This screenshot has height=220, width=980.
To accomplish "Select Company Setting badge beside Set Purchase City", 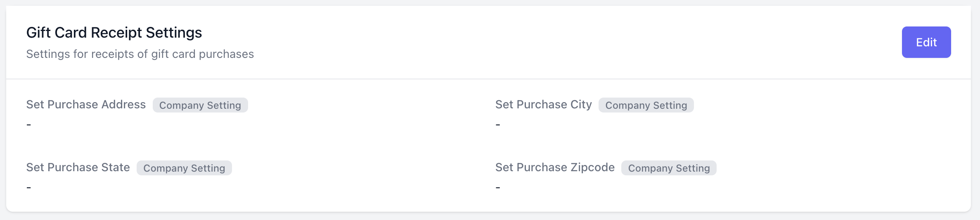I will coord(646,105).
